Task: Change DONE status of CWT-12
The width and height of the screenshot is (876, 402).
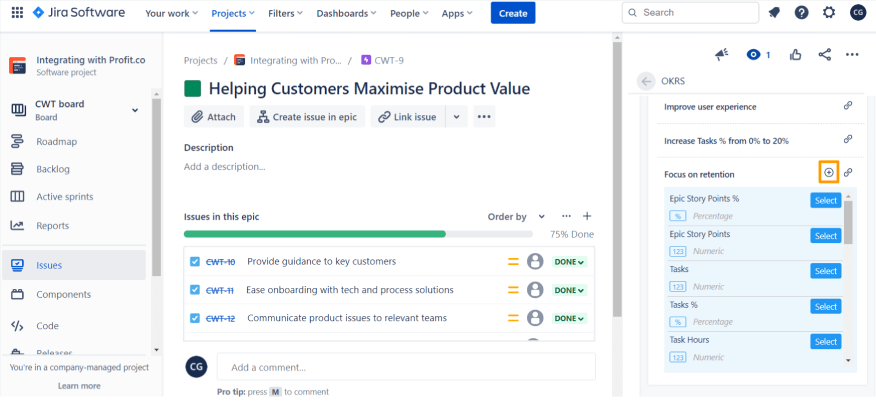Action: click(570, 318)
